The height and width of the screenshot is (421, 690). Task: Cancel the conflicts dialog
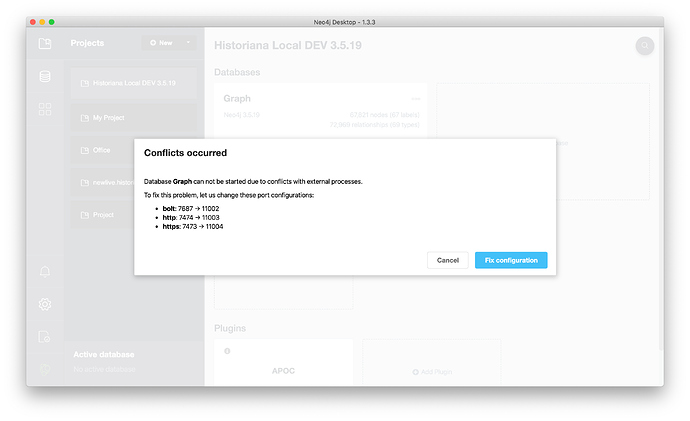point(448,260)
